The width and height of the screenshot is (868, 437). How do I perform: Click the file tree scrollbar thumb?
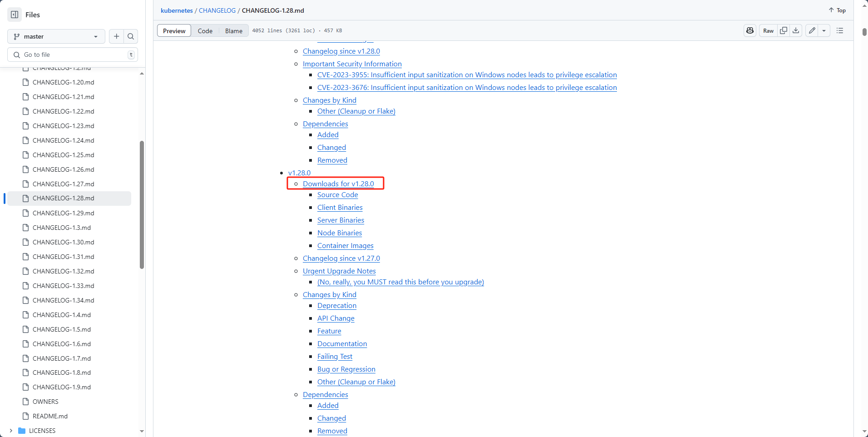[x=142, y=204]
